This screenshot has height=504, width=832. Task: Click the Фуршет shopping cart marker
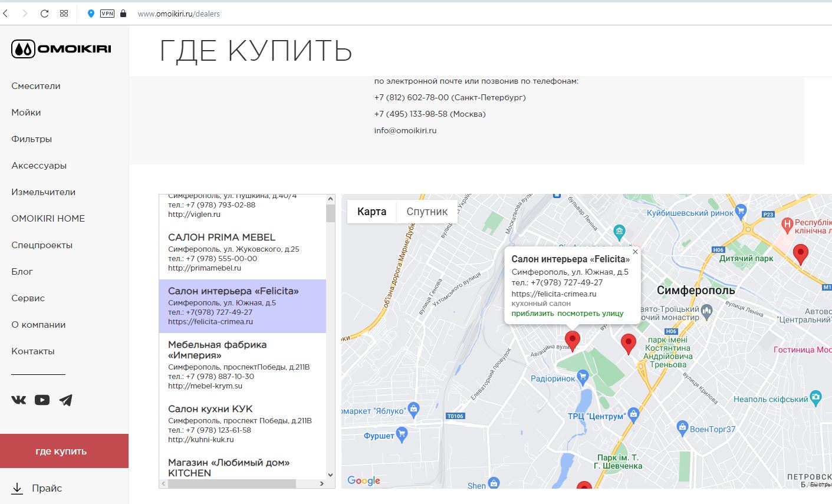pos(402,436)
